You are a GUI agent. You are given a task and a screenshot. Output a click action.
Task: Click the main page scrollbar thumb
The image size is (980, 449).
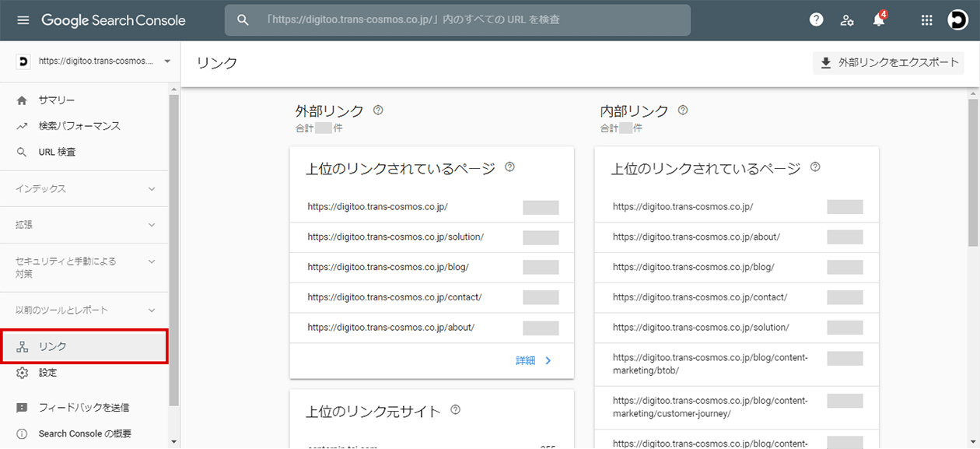(974, 173)
